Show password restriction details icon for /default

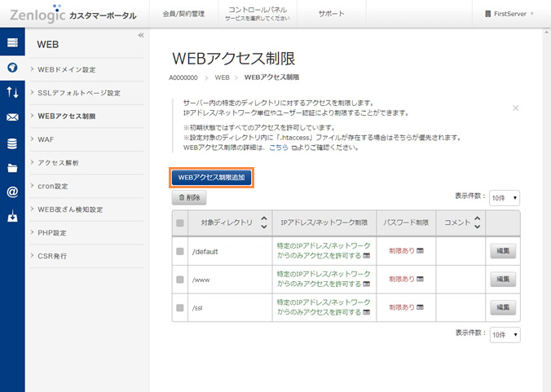[420, 251]
